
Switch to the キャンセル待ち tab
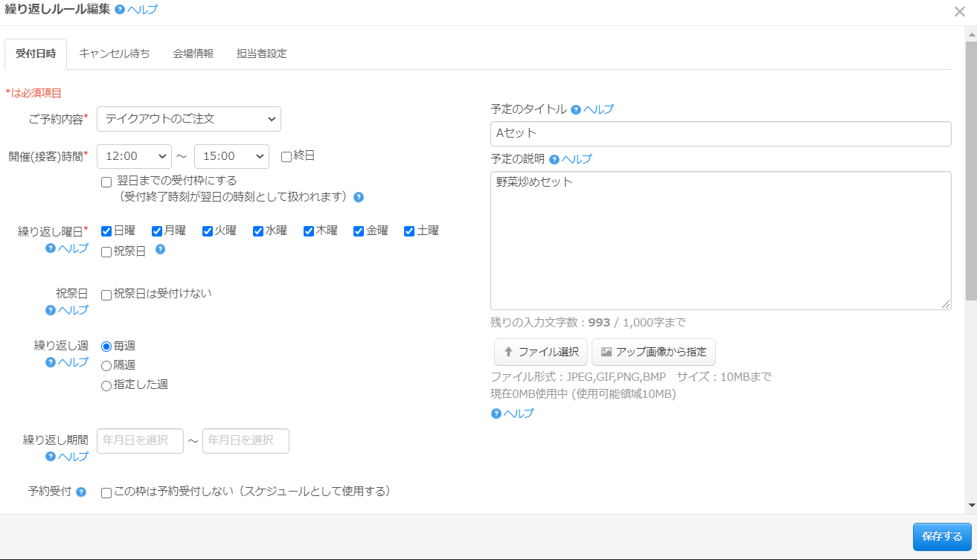(115, 54)
